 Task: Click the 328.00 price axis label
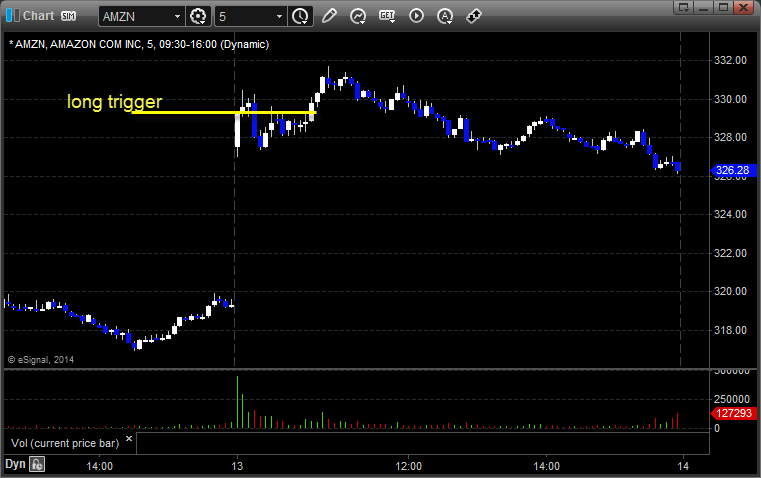pyautogui.click(x=730, y=137)
